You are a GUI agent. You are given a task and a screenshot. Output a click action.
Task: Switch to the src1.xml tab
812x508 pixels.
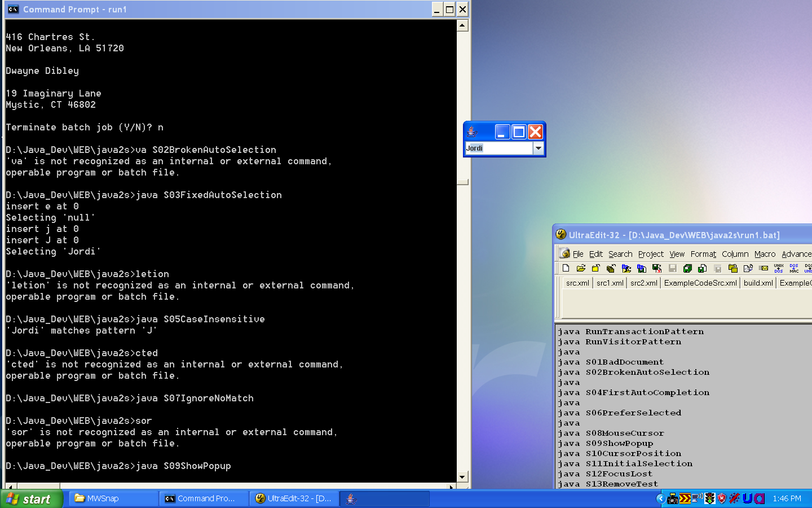pyautogui.click(x=610, y=283)
